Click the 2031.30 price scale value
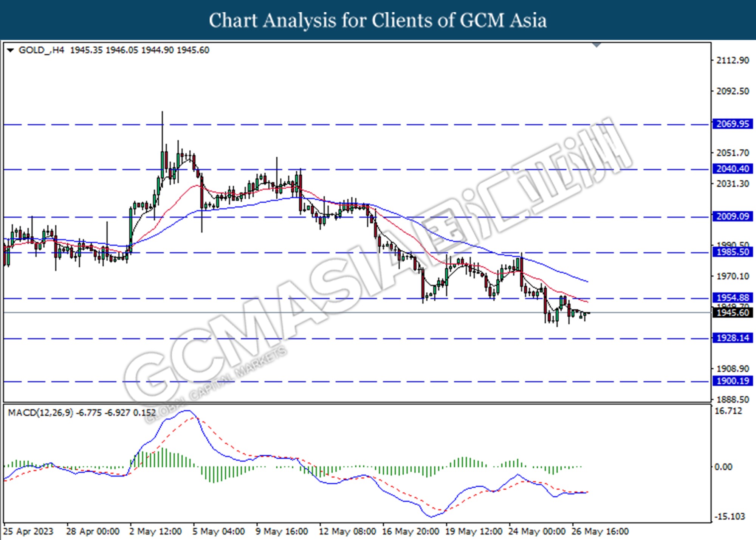Viewport: 756px width, 540px height. [733, 184]
